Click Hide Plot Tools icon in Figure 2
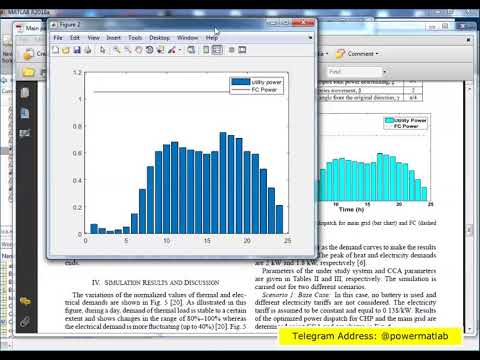480x360 pixels. [232, 50]
